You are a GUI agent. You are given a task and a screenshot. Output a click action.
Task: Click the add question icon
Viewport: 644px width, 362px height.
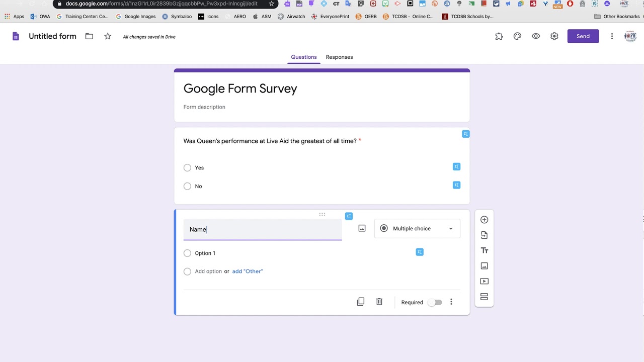pos(484,220)
